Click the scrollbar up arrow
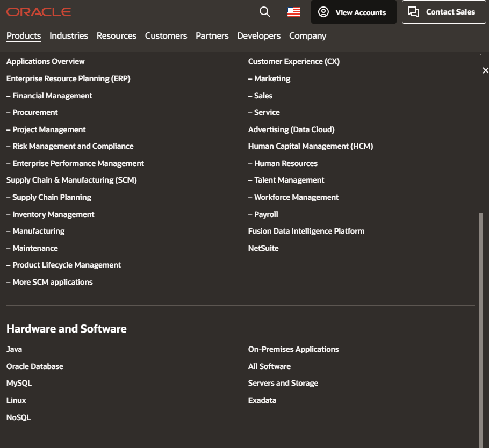Viewport: 489px width, 448px height. pyautogui.click(x=480, y=55)
